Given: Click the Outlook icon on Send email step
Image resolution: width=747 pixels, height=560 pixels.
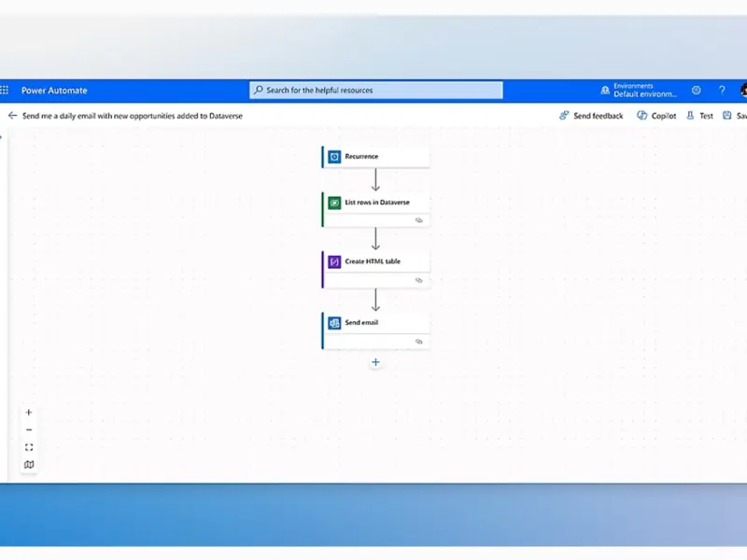Looking at the screenshot, I should (x=334, y=323).
